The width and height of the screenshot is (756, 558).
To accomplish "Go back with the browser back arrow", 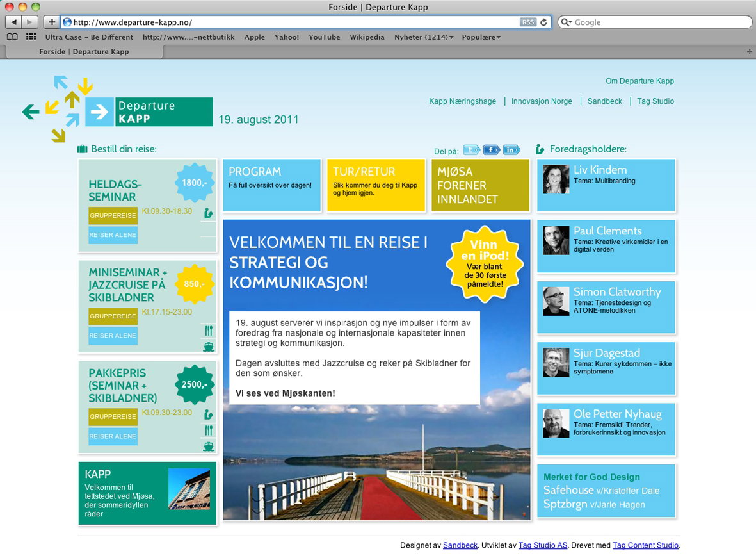I will coord(13,22).
